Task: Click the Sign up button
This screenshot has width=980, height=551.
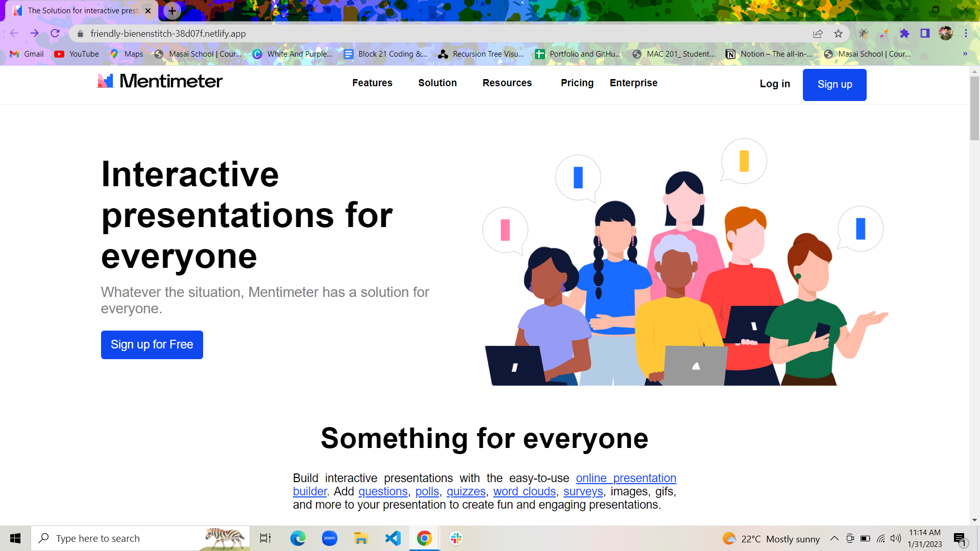Action: pos(835,85)
